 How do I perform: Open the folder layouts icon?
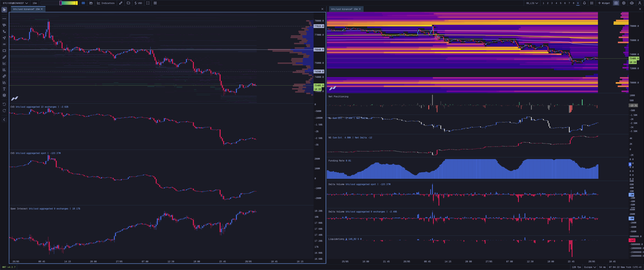128,3
